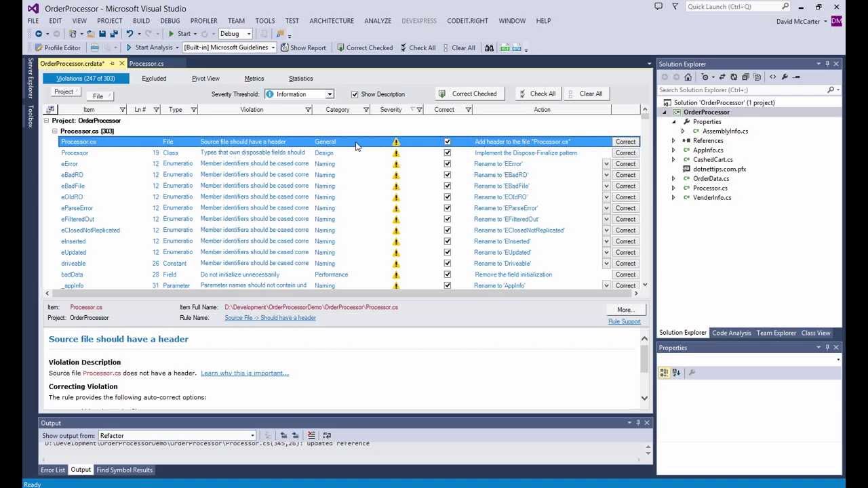Click the Save icon in main toolbar
Screen dimensions: 868x488
coord(102,34)
